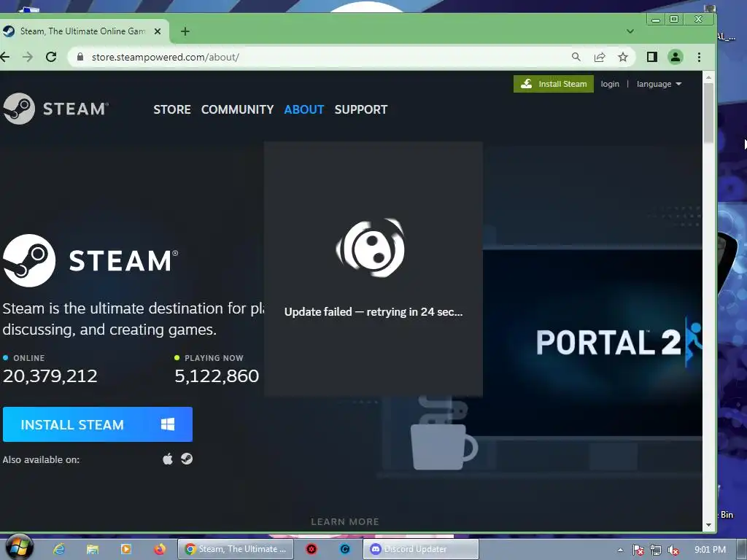The image size is (747, 560).
Task: Select the SteamOS download icon
Action: (x=187, y=459)
